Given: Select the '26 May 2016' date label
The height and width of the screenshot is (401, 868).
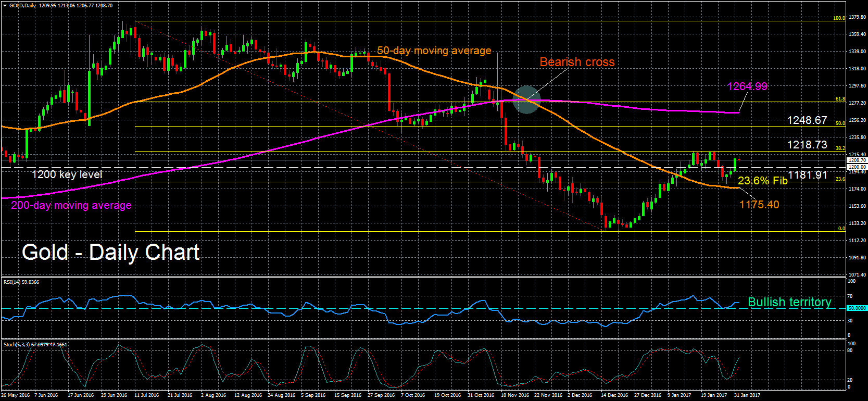Looking at the screenshot, I should [x=16, y=395].
